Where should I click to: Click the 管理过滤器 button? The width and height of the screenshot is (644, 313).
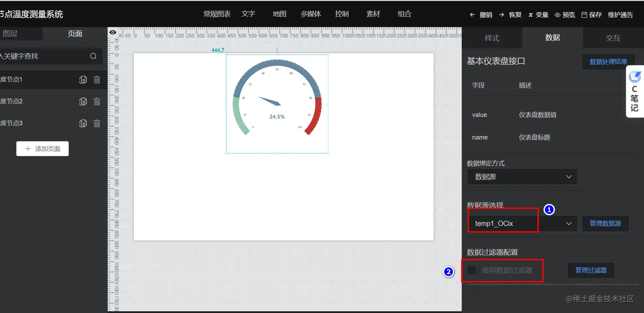(x=591, y=270)
